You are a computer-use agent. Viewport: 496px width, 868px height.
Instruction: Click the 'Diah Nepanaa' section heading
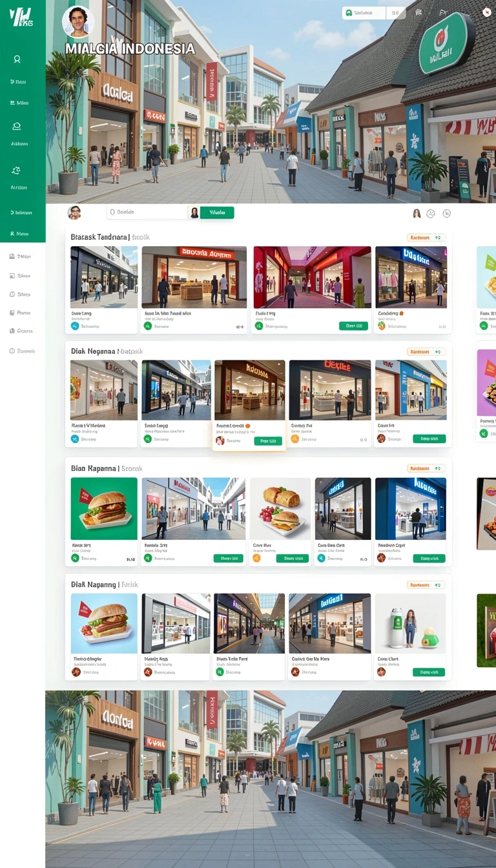(x=107, y=351)
